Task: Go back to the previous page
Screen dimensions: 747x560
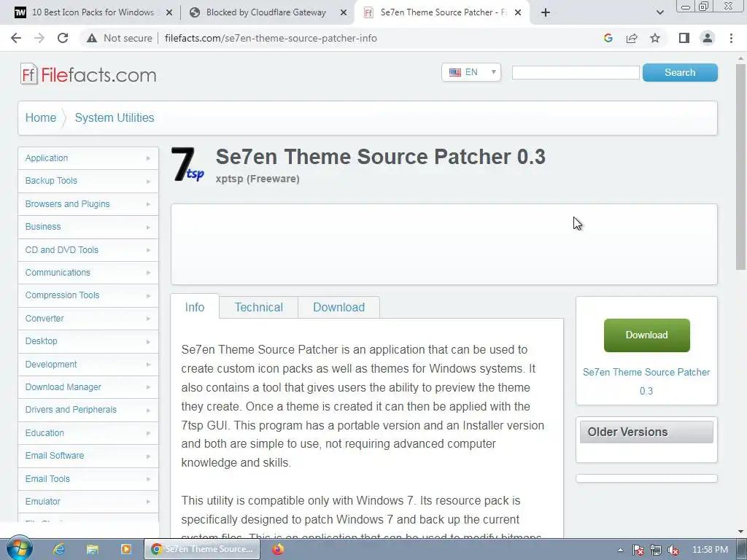Action: (x=16, y=38)
